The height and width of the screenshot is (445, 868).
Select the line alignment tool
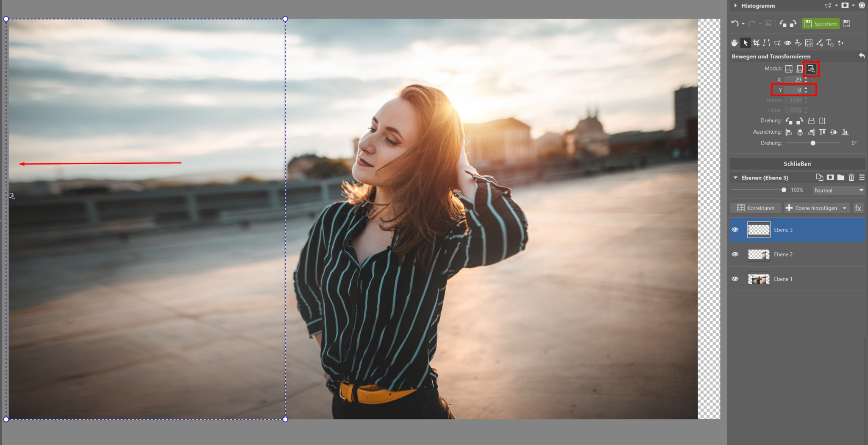(766, 43)
